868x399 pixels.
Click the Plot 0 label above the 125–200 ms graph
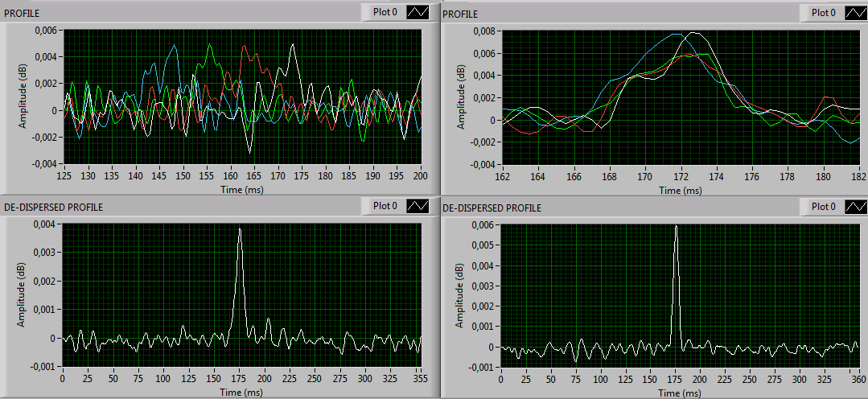pyautogui.click(x=384, y=12)
